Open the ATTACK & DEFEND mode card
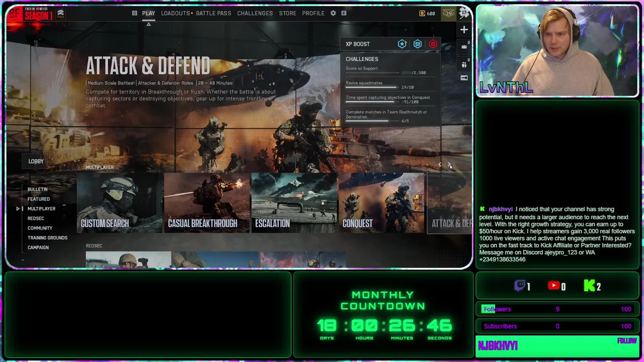644x362 pixels. click(450, 203)
